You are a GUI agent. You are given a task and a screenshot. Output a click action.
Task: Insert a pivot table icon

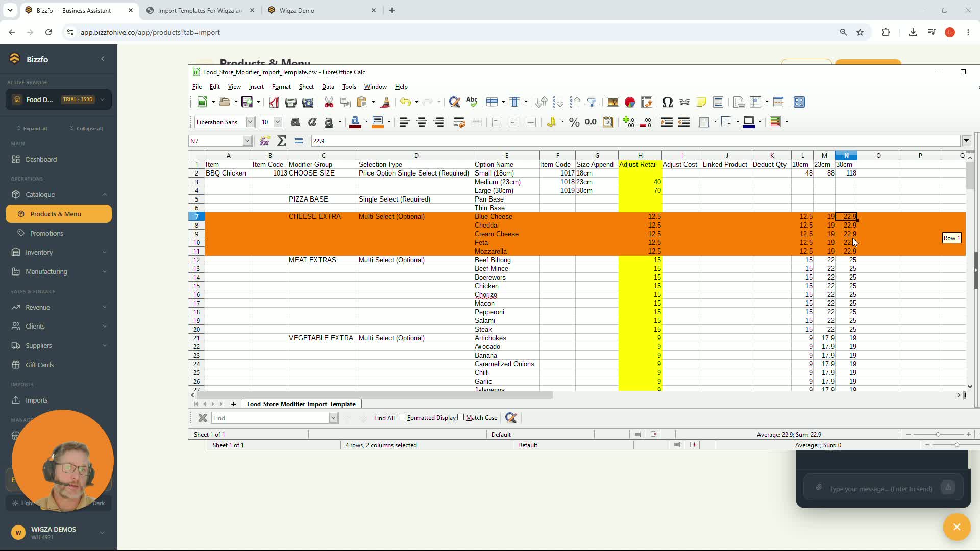tap(647, 103)
